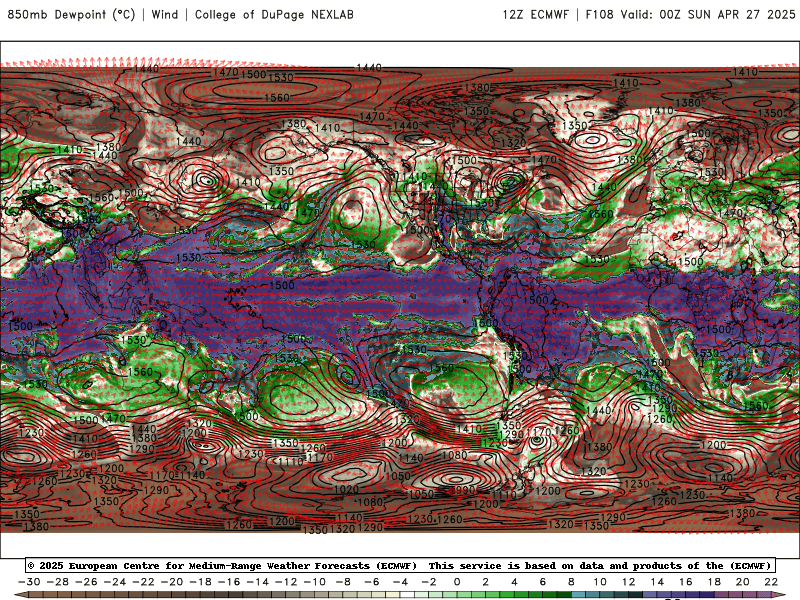Click the positive 4 label on the colour scale
800x600 pixels.
click(514, 582)
